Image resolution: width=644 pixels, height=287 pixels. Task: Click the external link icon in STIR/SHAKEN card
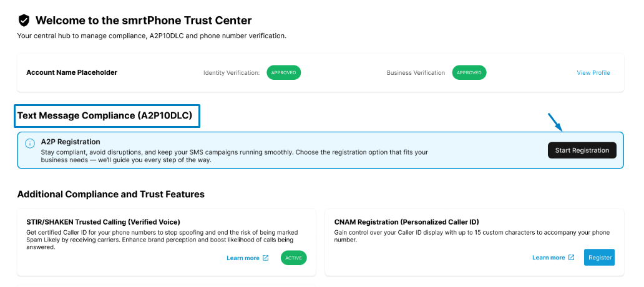point(266,258)
